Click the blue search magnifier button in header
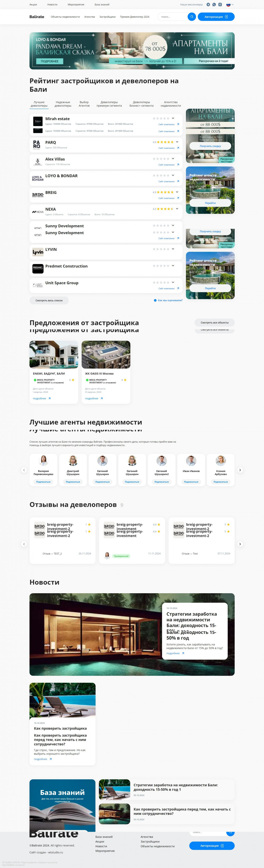This screenshot has height=868, width=264. coord(192,17)
